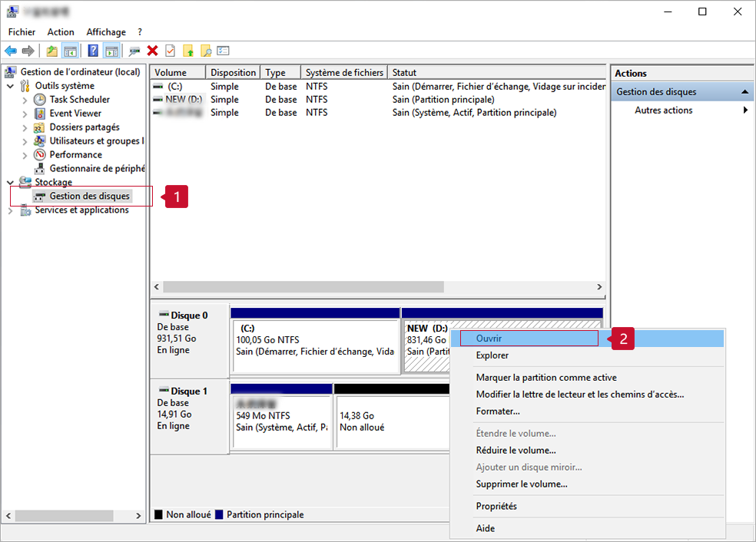Collapse the Gestion des disques actions section
Image resolution: width=756 pixels, height=542 pixels.
[x=744, y=92]
